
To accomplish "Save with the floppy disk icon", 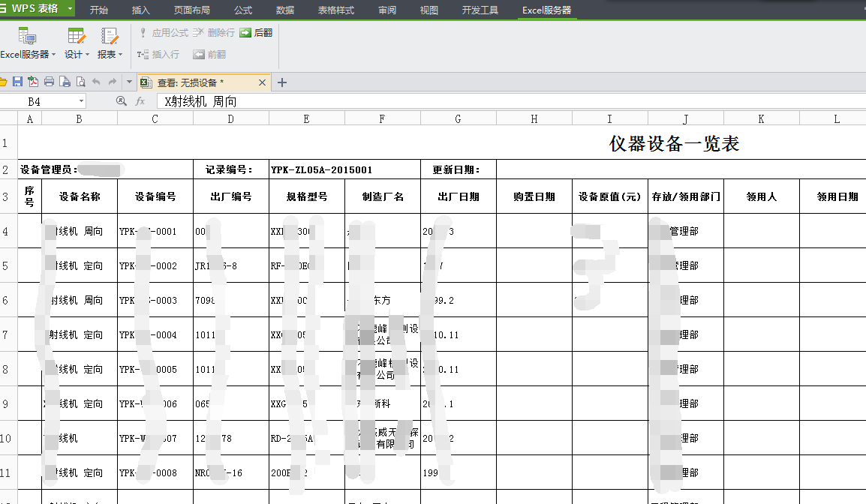I will tap(18, 82).
